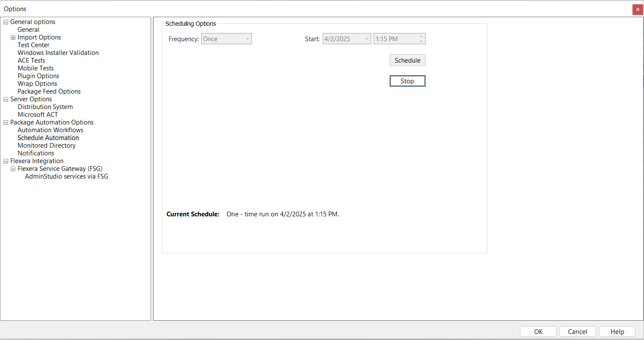
Task: Select Automation Workflows in tree
Action: click(50, 130)
